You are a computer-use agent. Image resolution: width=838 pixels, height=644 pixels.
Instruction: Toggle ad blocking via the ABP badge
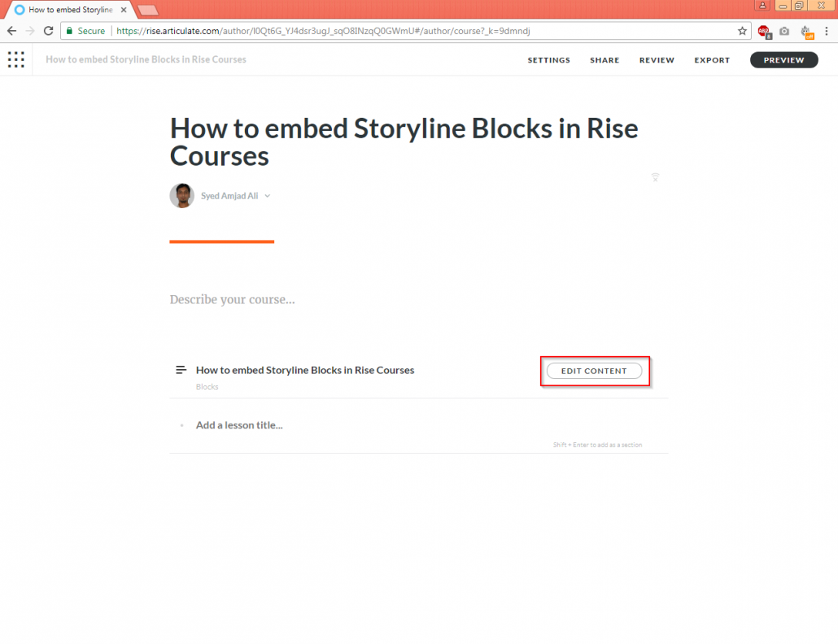point(765,31)
